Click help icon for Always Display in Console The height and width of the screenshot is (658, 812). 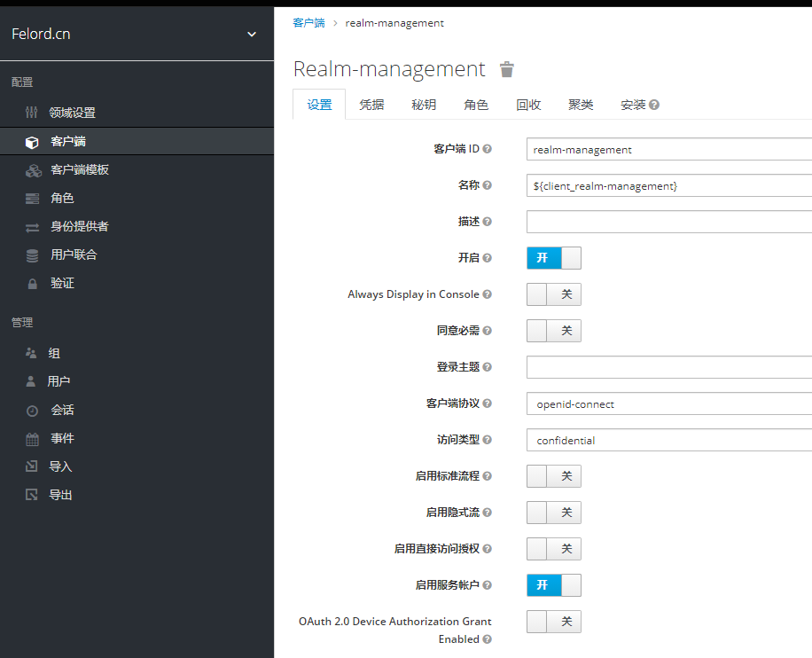pos(487,294)
